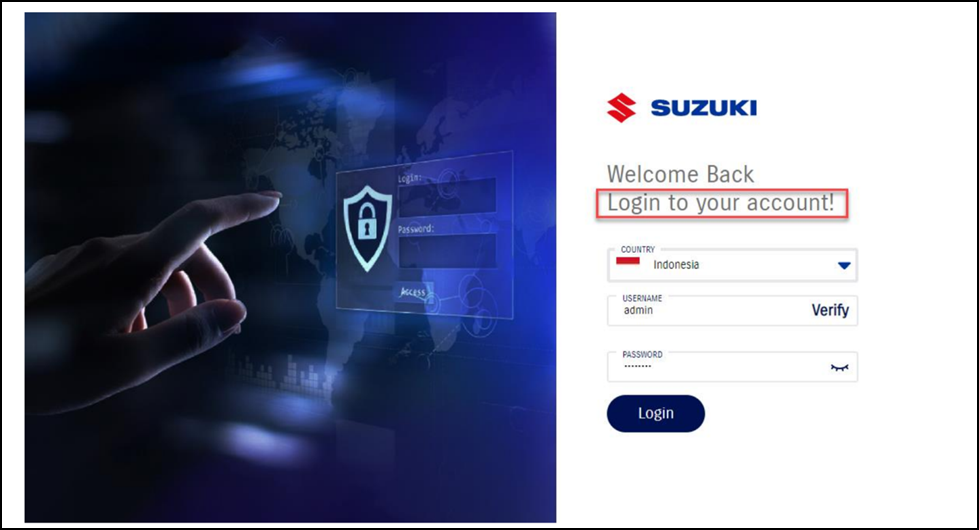The width and height of the screenshot is (979, 530).
Task: Click the Password box in the illustration
Action: [447, 250]
